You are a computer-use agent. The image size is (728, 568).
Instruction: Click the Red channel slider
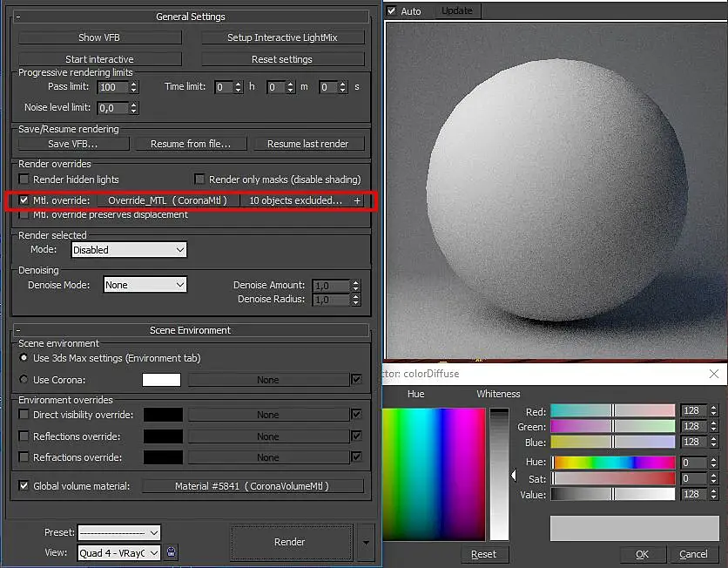[x=612, y=410]
